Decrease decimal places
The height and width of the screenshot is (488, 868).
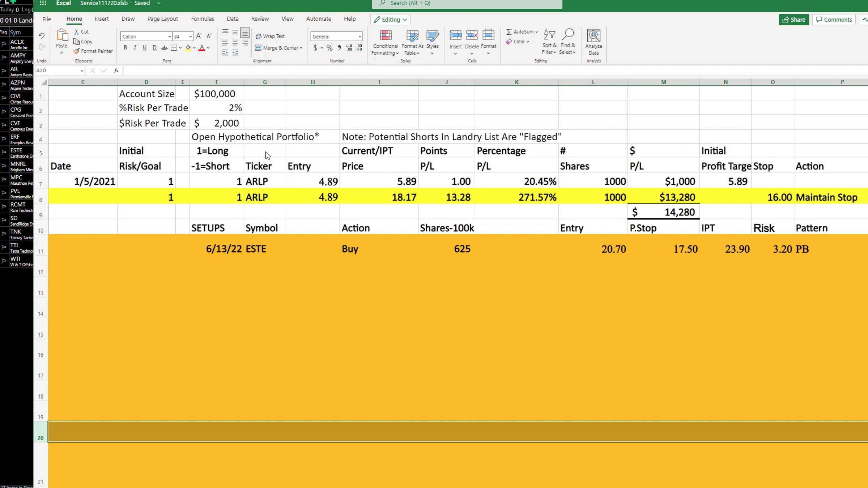click(359, 48)
